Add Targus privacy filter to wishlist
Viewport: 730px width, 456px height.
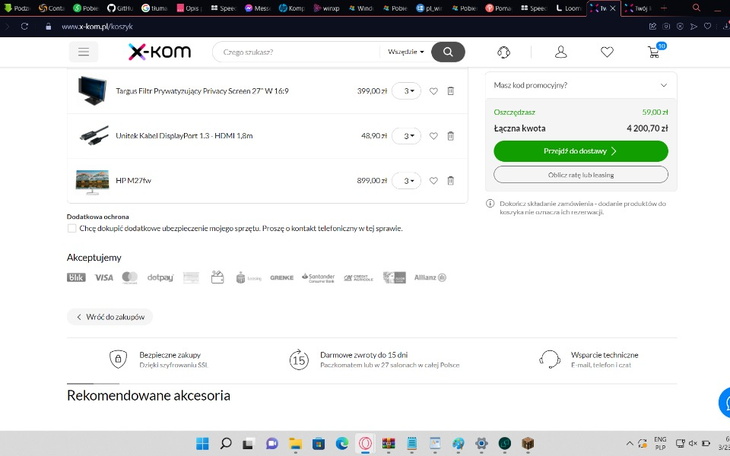point(434,91)
